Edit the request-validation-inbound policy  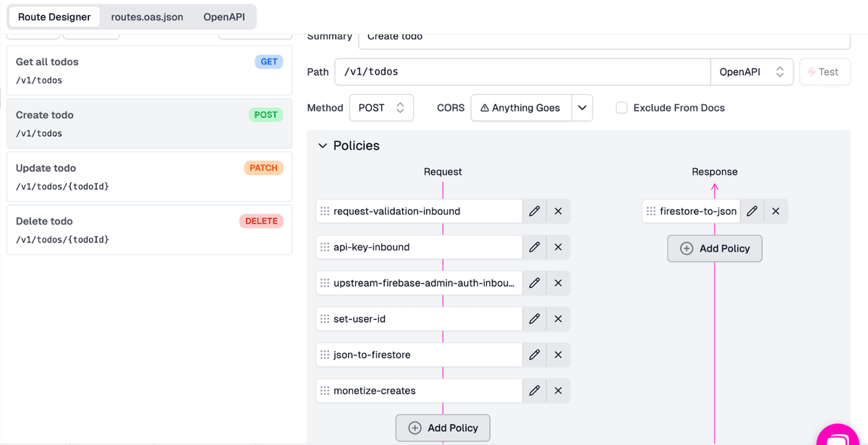535,211
